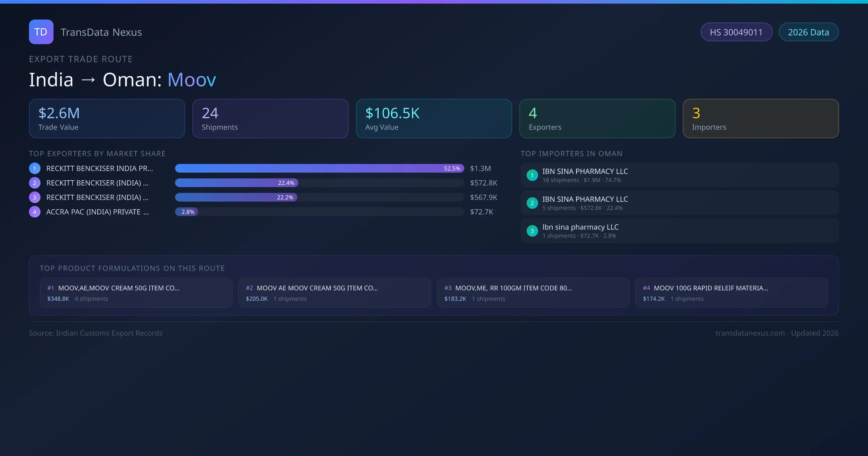
Task: Select the $106.5K Avg Value card
Action: tap(434, 118)
